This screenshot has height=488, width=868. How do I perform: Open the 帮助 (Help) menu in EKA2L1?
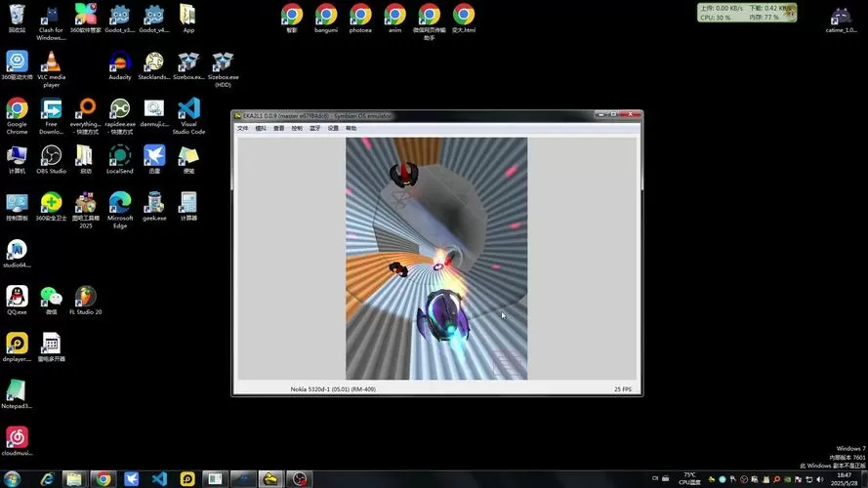(x=351, y=129)
